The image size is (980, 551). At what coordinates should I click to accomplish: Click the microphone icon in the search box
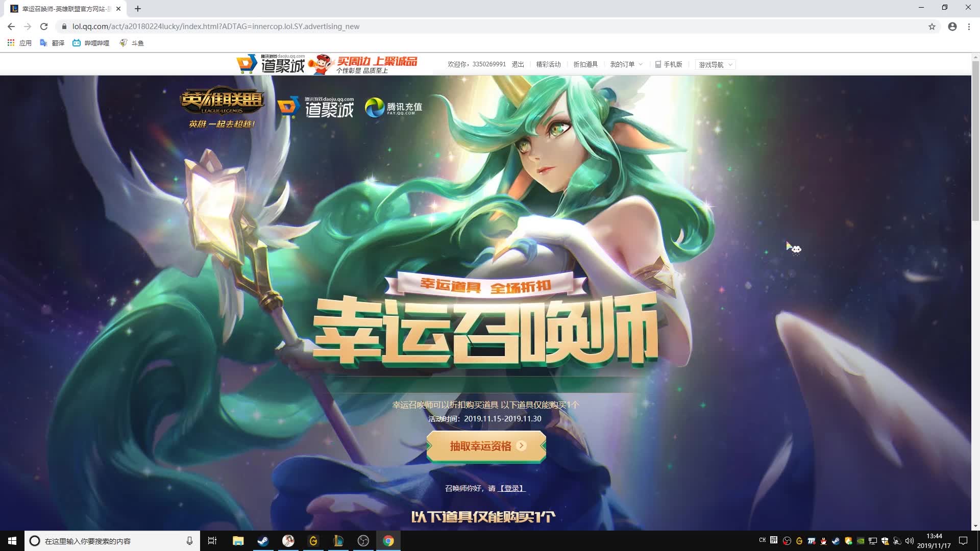pyautogui.click(x=189, y=541)
